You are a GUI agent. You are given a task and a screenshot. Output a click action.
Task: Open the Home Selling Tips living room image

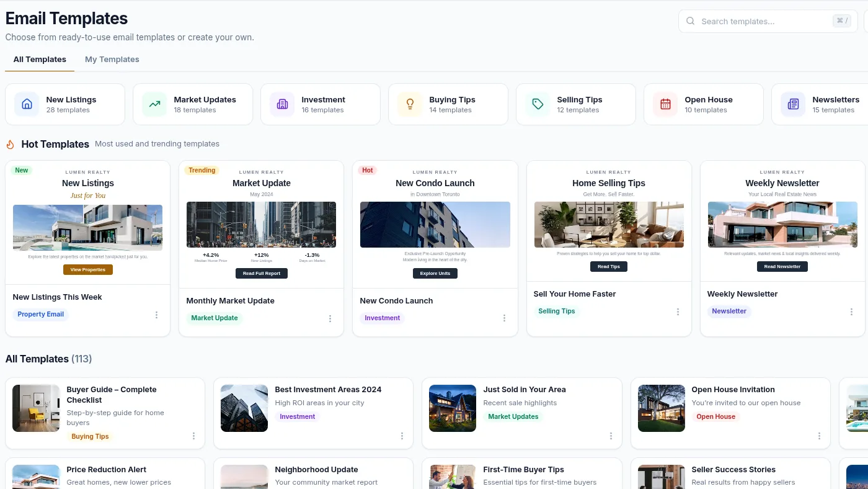609,225
